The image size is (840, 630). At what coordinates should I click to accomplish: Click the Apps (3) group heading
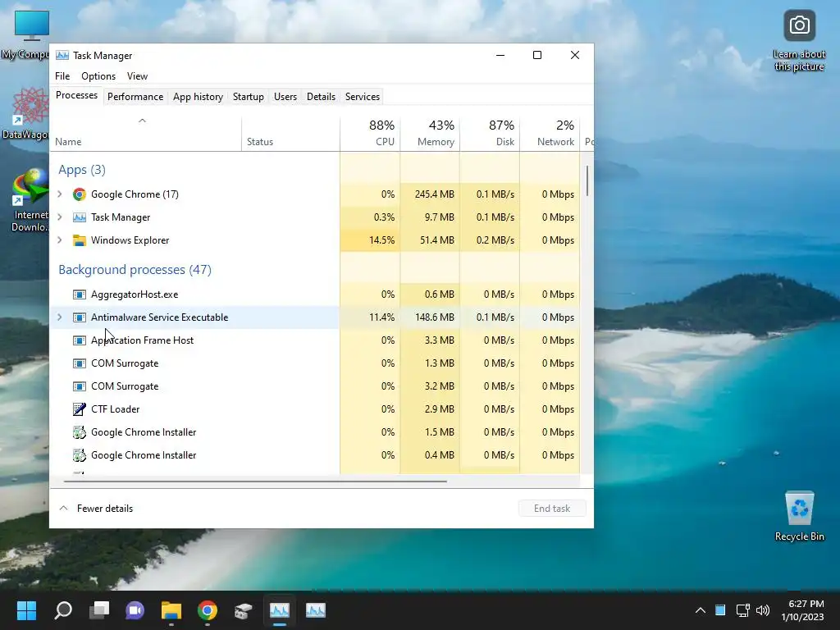82,170
